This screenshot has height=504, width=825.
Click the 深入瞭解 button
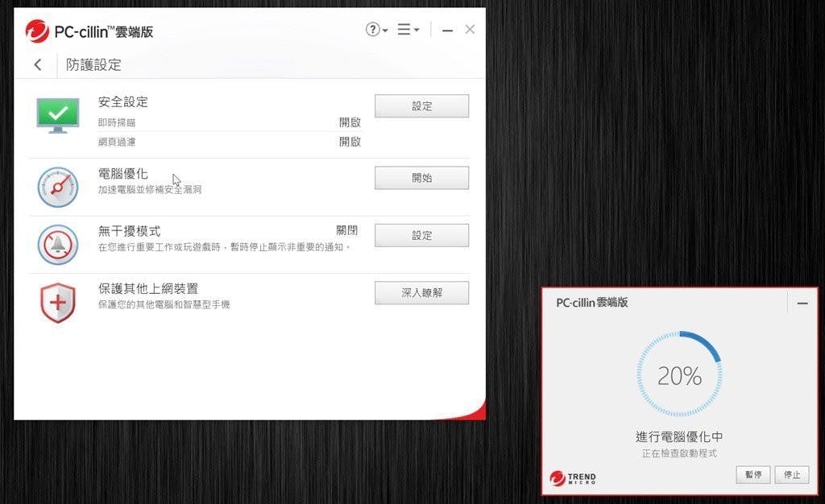coord(421,293)
